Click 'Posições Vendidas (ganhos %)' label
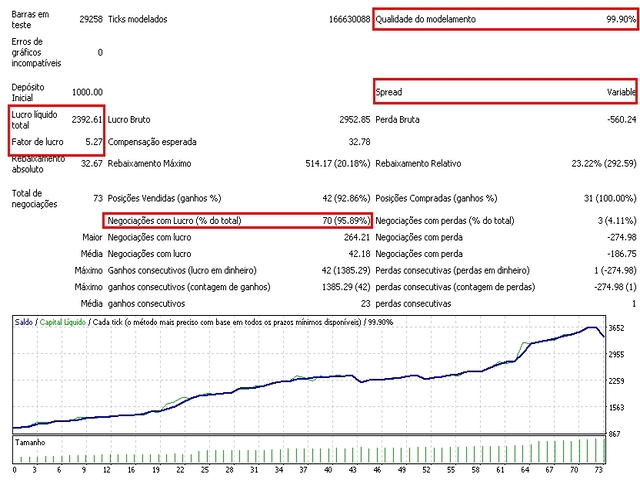Image resolution: width=640 pixels, height=480 pixels. coord(164,198)
